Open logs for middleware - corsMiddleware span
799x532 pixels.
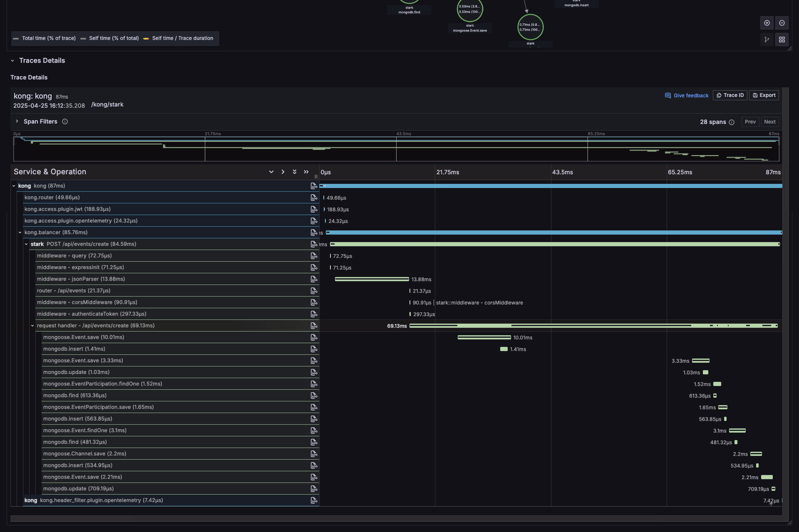(314, 302)
